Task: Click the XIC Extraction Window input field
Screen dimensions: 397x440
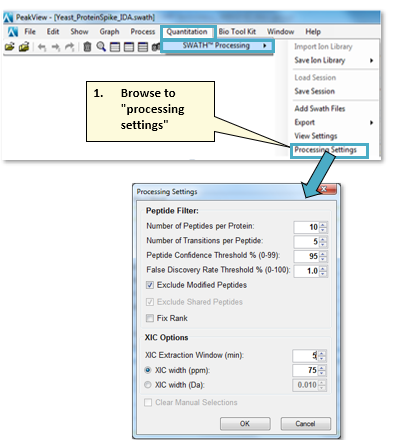Action: pyautogui.click(x=305, y=356)
